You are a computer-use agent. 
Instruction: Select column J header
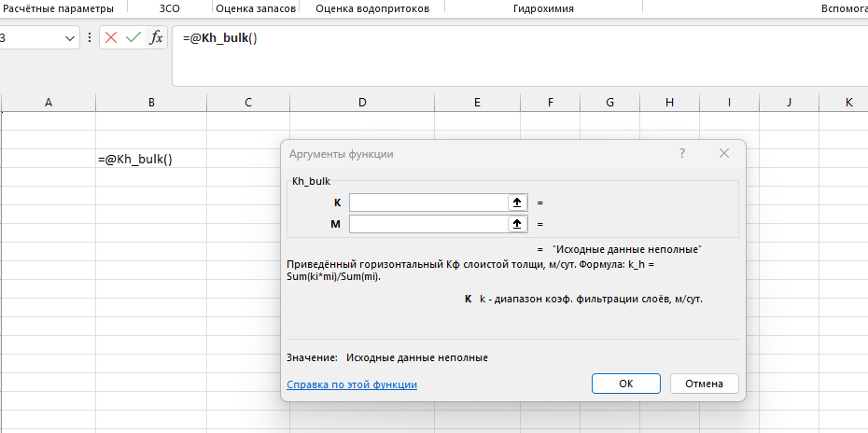pos(790,102)
